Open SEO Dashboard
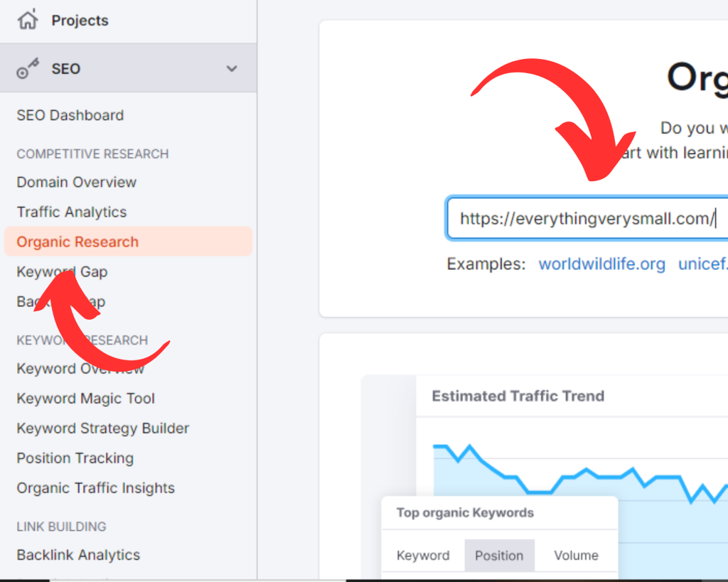This screenshot has width=728, height=582. [x=70, y=115]
